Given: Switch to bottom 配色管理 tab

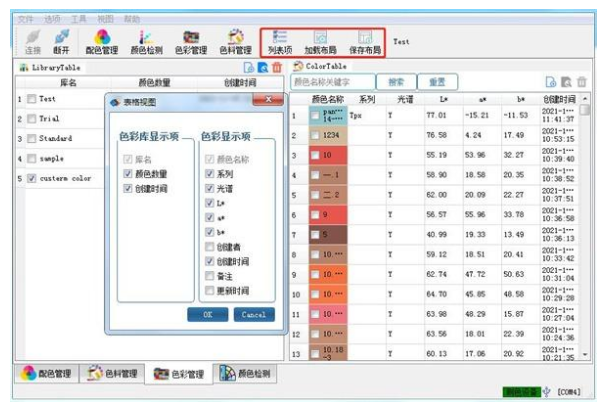Looking at the screenshot, I should pyautogui.click(x=47, y=373).
